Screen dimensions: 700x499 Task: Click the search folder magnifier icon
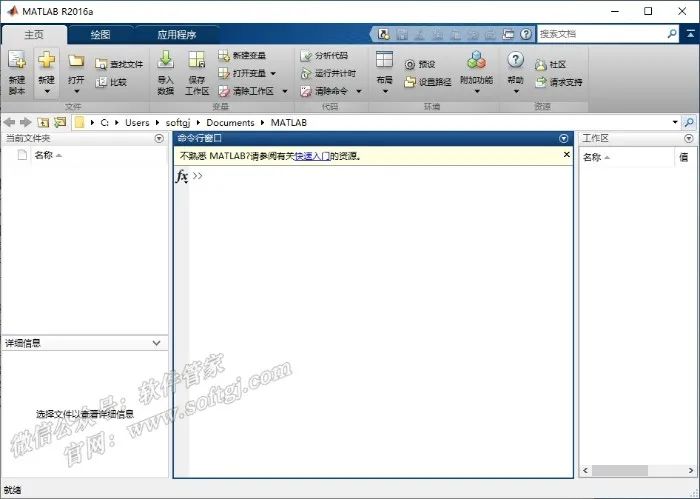pyautogui.click(x=689, y=122)
